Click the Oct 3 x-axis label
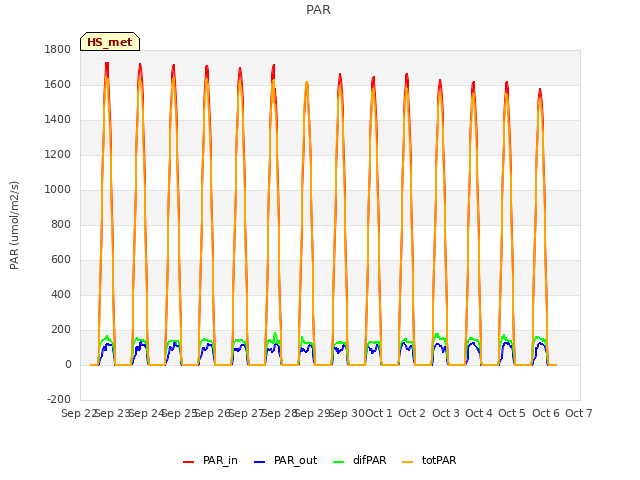The image size is (640, 480). coord(446,413)
